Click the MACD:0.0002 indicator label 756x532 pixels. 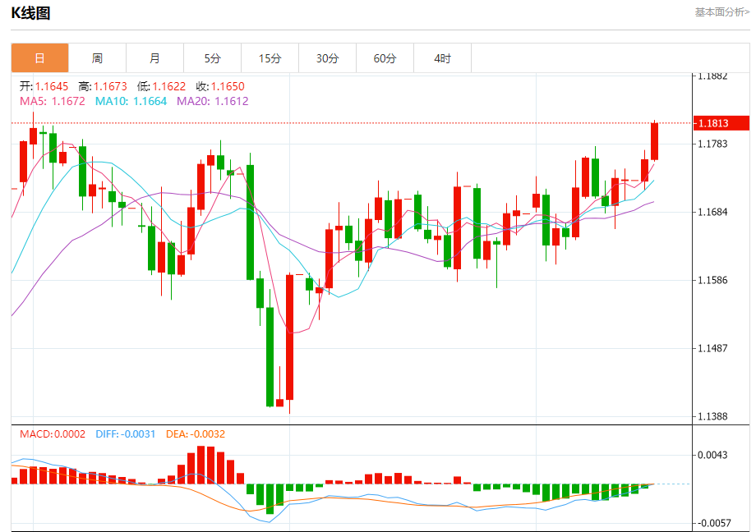coord(53,433)
